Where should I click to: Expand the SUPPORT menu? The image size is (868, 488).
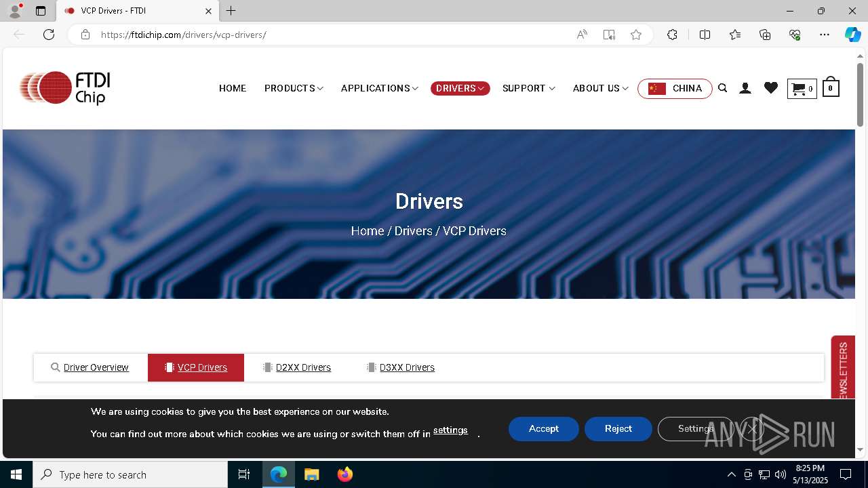(529, 88)
